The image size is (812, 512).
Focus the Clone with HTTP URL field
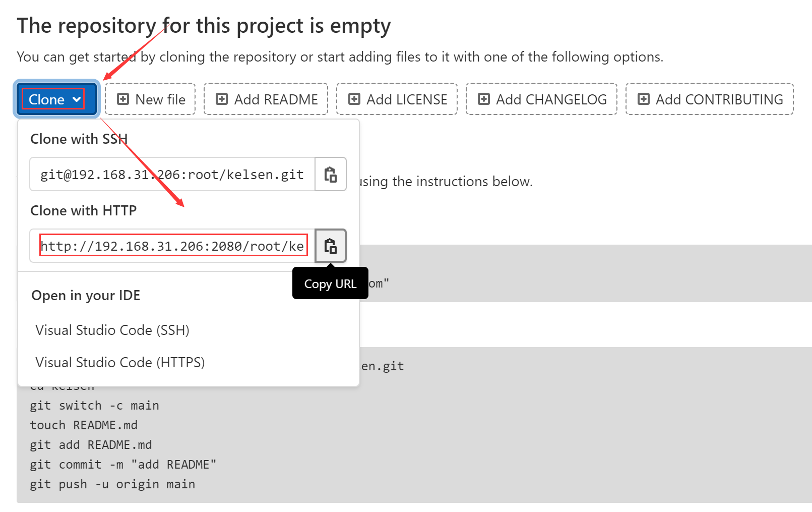172,246
